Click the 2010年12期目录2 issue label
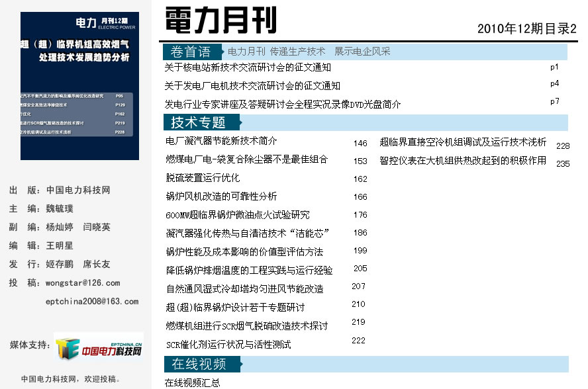 tap(527, 28)
